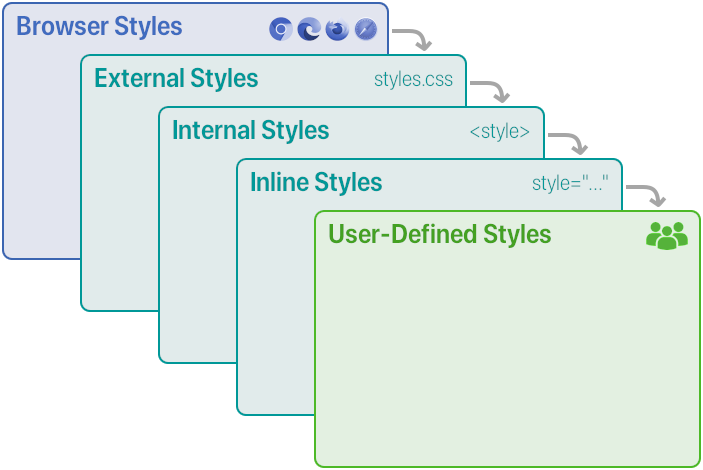Click the arrow leaving the Internal Styles card

pyautogui.click(x=569, y=142)
